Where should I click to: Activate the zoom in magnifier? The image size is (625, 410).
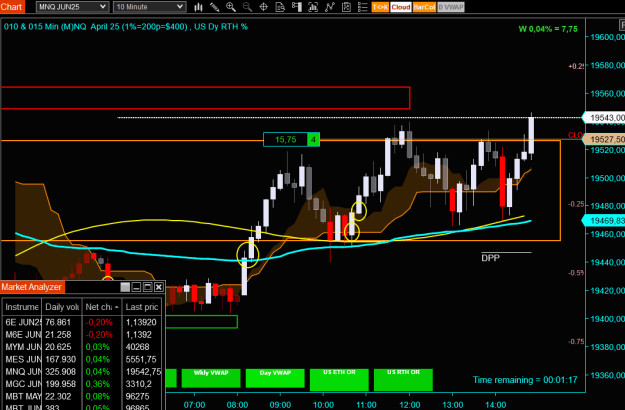tap(231, 7)
